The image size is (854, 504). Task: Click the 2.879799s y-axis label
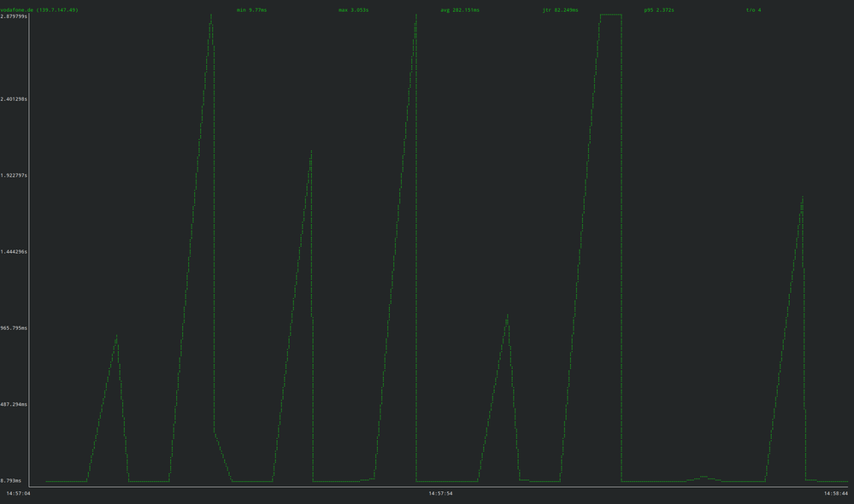[x=14, y=16]
